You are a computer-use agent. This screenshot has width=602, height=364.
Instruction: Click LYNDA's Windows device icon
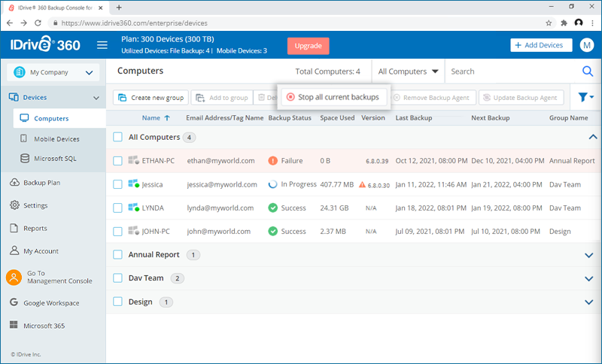click(134, 208)
